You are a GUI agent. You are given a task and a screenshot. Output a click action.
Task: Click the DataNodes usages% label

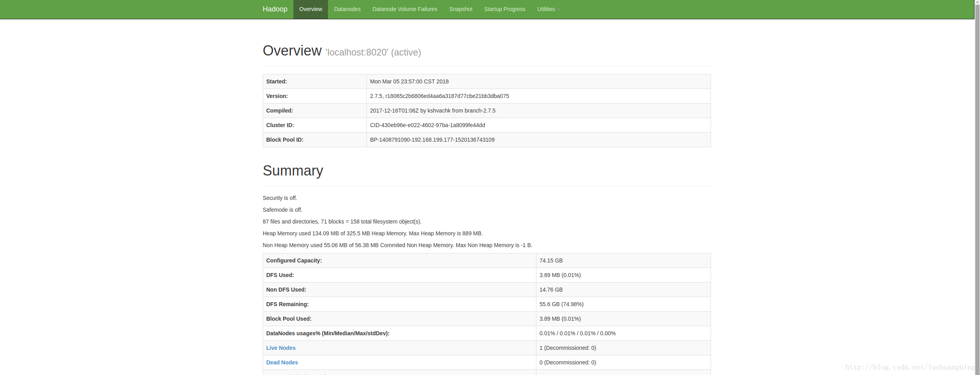328,333
